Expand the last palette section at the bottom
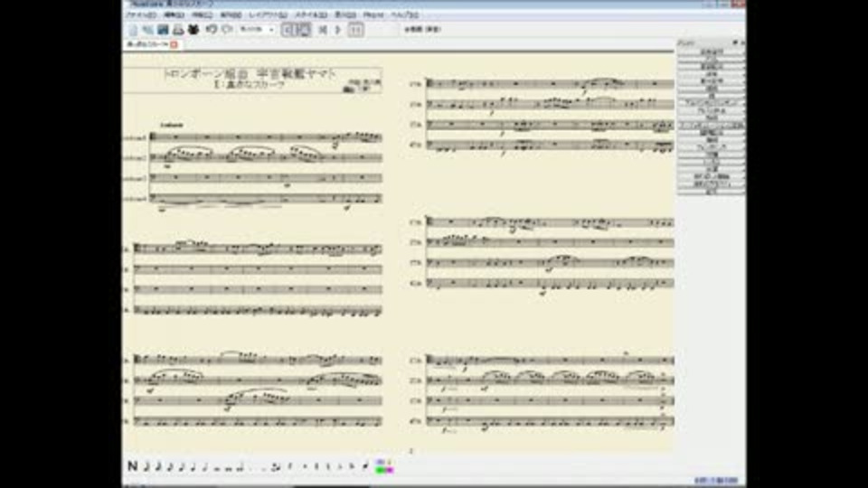Image resolution: width=868 pixels, height=488 pixels. pos(712,191)
